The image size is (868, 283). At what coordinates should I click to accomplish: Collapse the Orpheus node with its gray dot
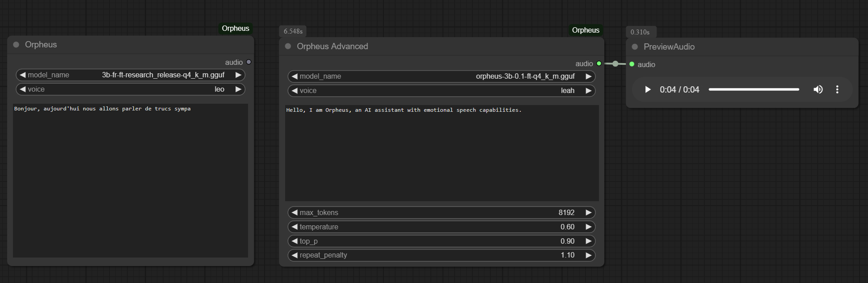(x=16, y=45)
